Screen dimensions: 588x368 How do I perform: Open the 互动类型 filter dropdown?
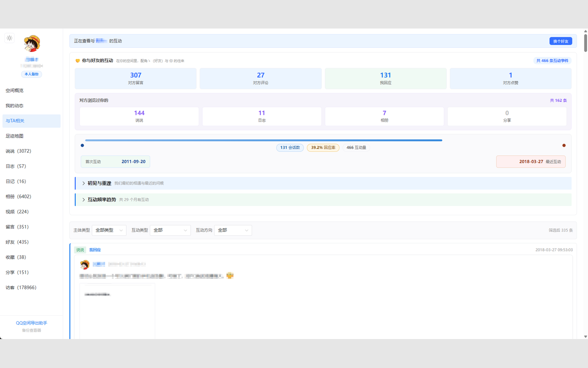pos(170,230)
